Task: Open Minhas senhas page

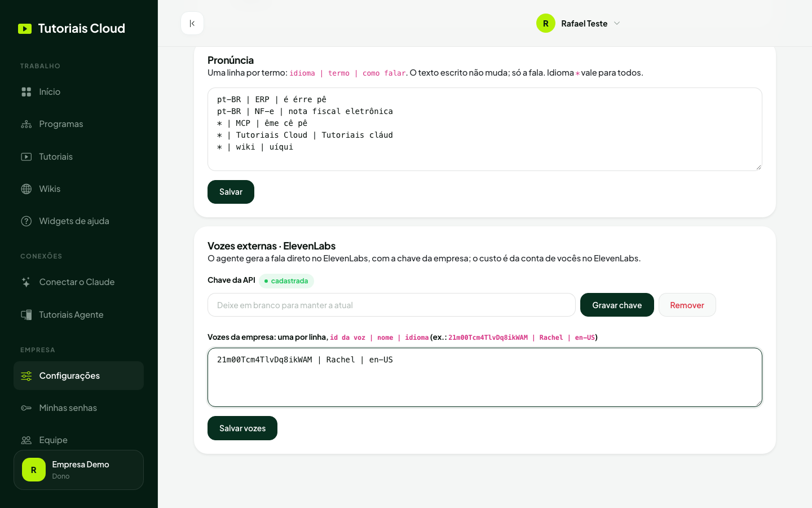Action: (78, 408)
